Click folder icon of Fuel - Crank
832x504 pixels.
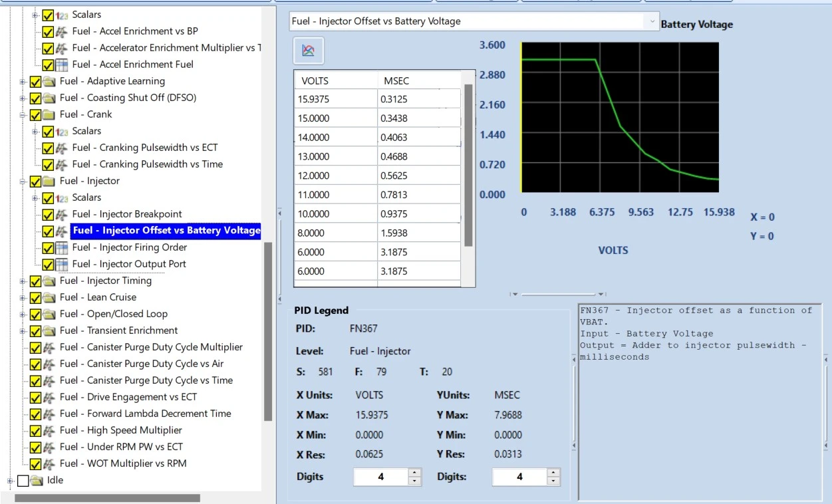click(x=50, y=114)
